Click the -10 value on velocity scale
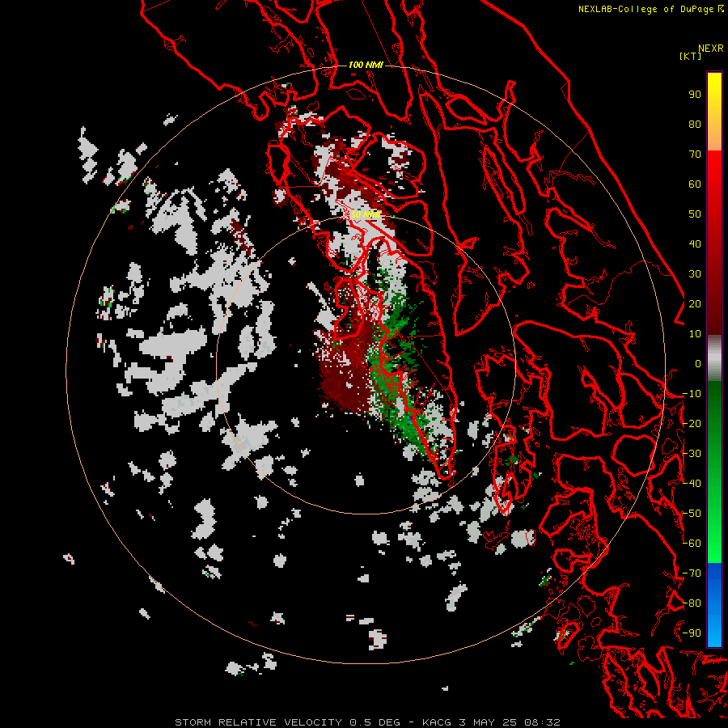 [x=692, y=394]
